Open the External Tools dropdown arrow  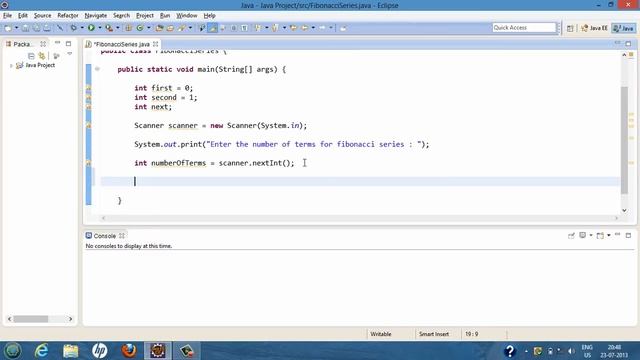point(118,28)
